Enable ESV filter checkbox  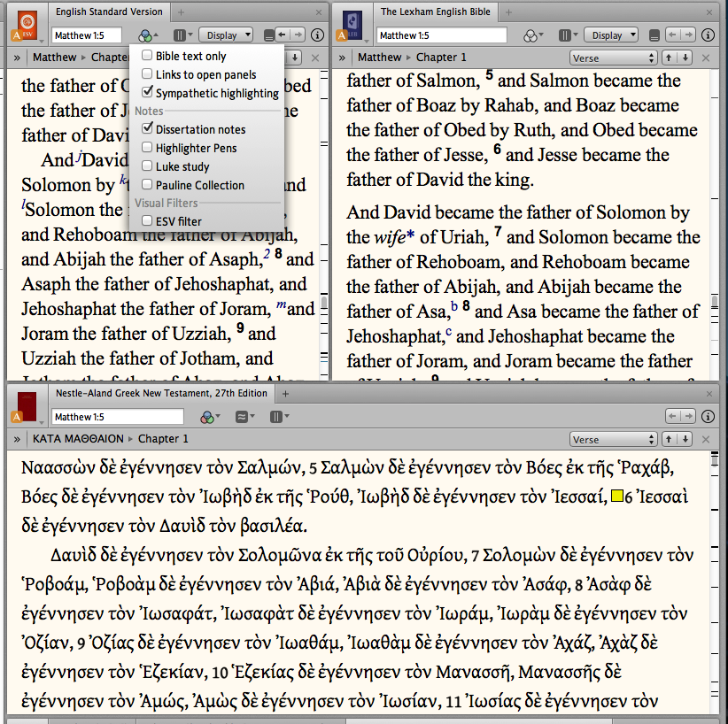[147, 221]
